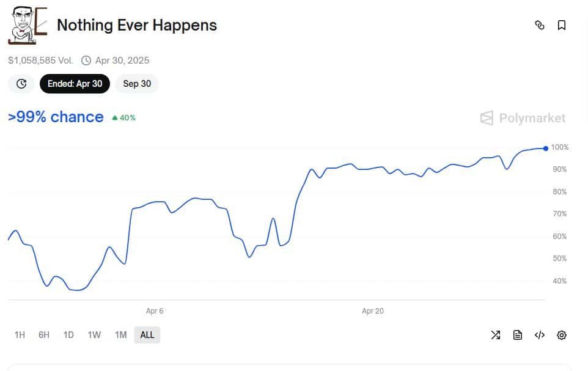Open past markets clock icon pill
Image resolution: width=588 pixels, height=371 pixels.
[x=21, y=84]
